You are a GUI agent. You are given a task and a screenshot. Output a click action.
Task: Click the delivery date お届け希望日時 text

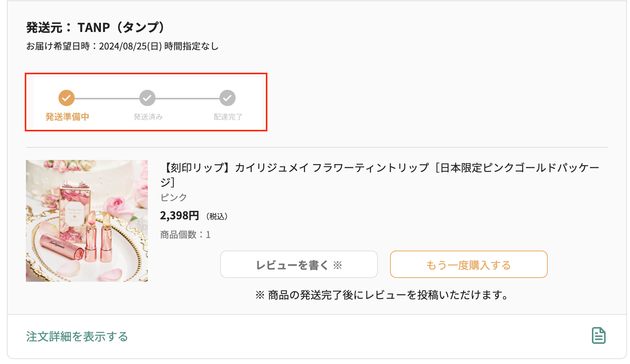[x=122, y=46]
